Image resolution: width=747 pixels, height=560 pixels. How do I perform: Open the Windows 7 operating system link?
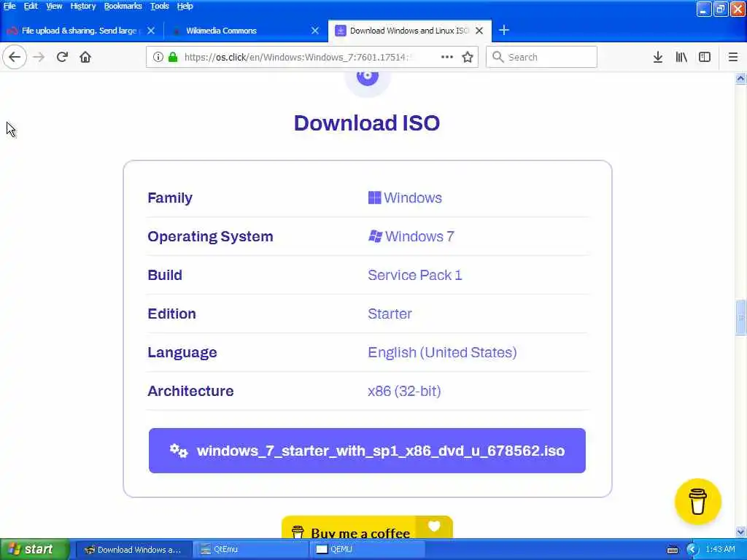pos(419,236)
